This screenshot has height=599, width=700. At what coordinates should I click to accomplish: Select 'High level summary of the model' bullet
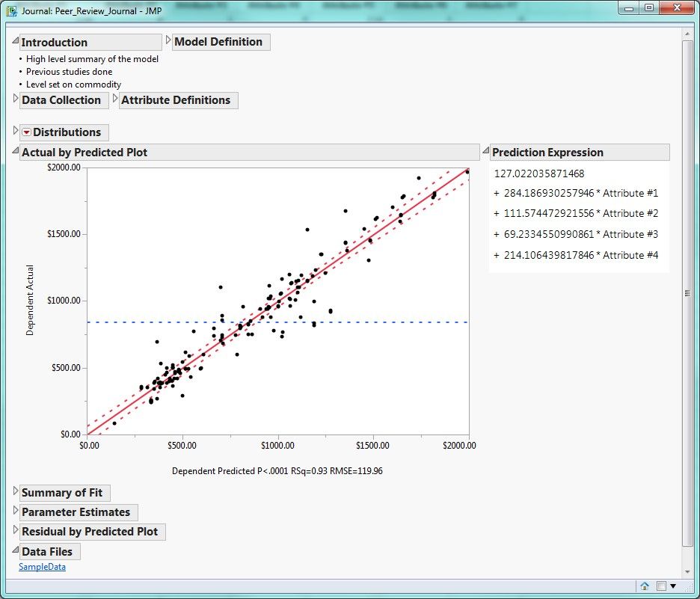point(92,59)
